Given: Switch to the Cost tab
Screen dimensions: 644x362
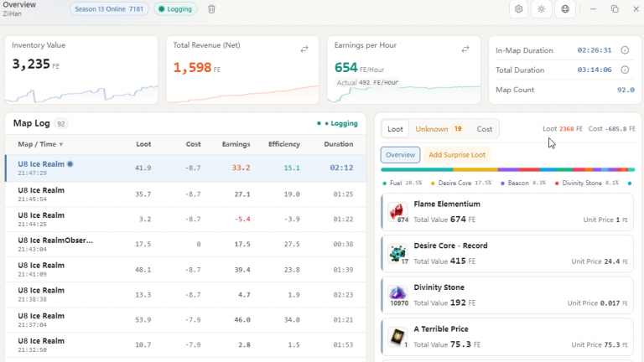Looking at the screenshot, I should (x=484, y=129).
